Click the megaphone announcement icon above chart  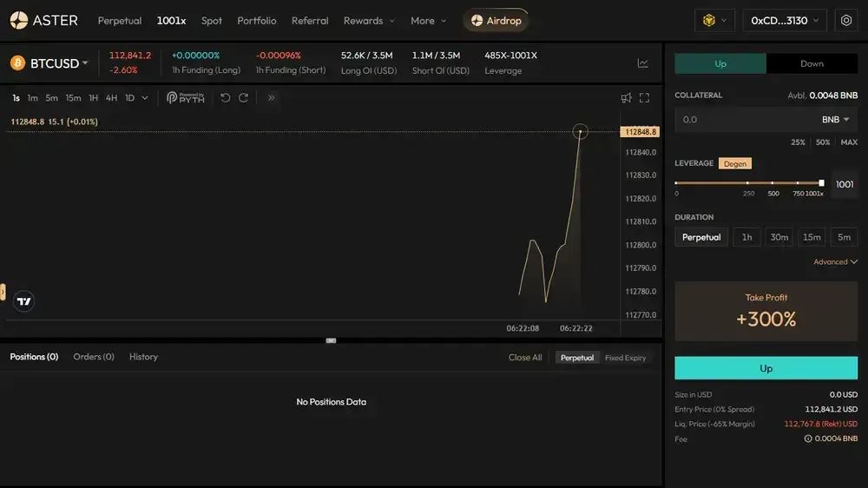coord(626,98)
